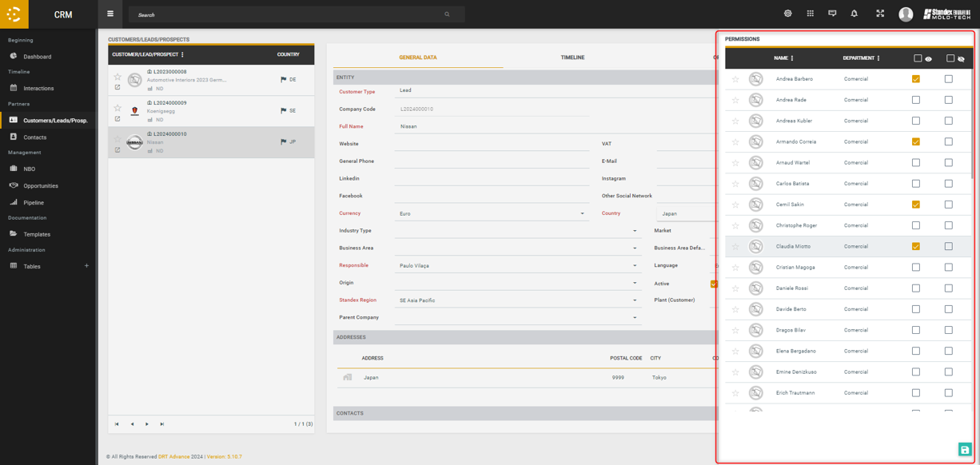Toggle fullscreen mode icon
Image resolution: width=980 pixels, height=465 pixels.
pyautogui.click(x=880, y=14)
